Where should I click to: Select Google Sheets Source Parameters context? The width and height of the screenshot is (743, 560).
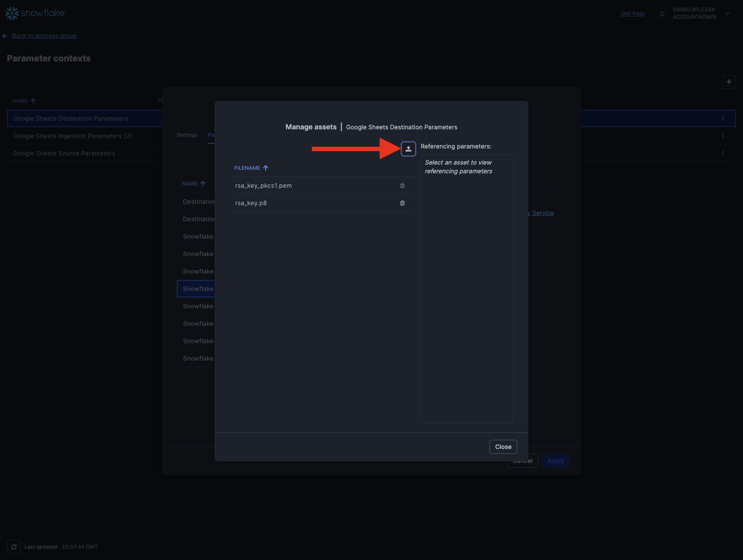click(x=64, y=153)
